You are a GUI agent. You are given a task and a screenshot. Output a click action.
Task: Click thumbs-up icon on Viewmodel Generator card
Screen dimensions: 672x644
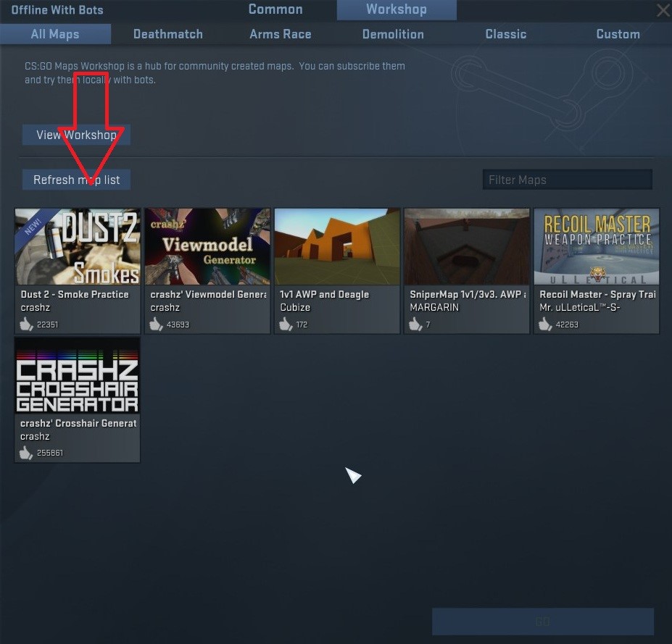[156, 324]
